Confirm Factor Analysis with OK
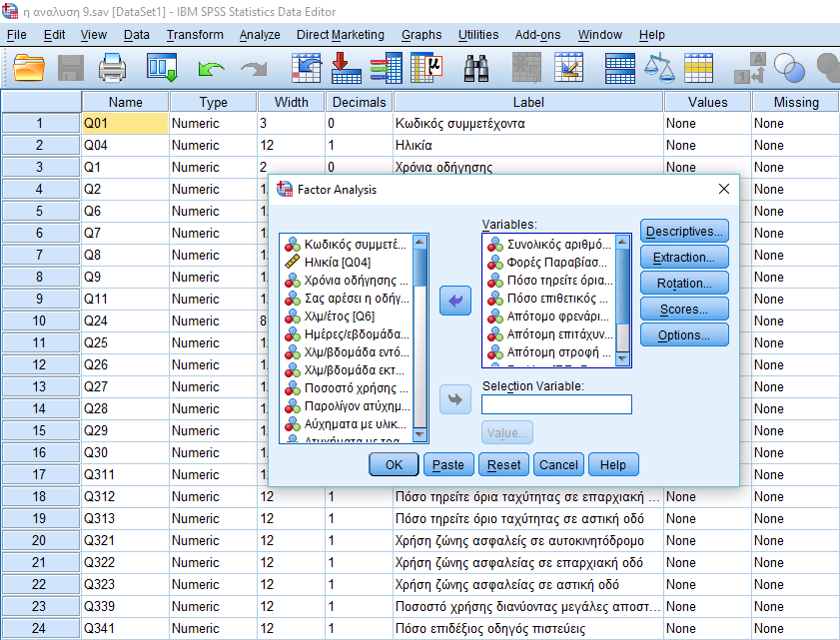840x640 pixels. (x=394, y=464)
